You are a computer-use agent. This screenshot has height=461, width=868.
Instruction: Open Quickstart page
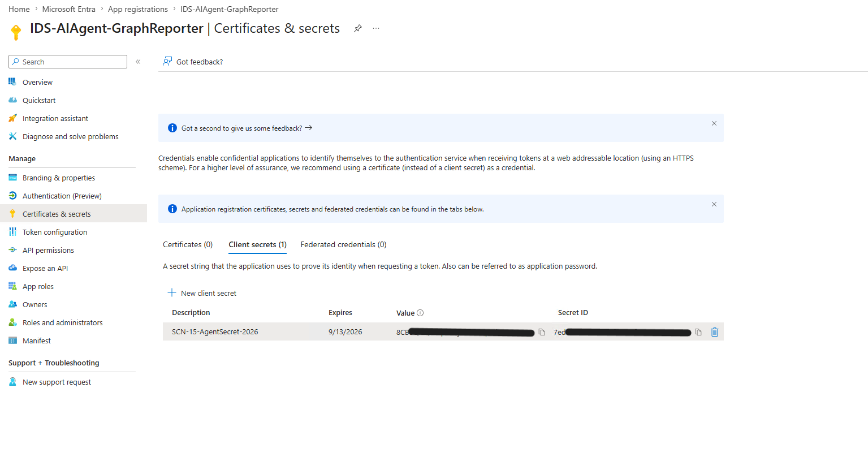pyautogui.click(x=39, y=100)
